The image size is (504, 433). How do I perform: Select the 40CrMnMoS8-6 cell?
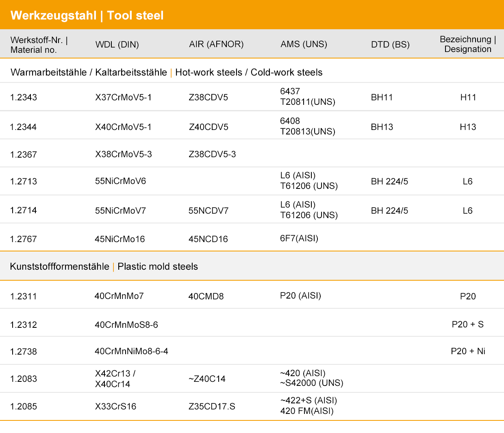[126, 325]
